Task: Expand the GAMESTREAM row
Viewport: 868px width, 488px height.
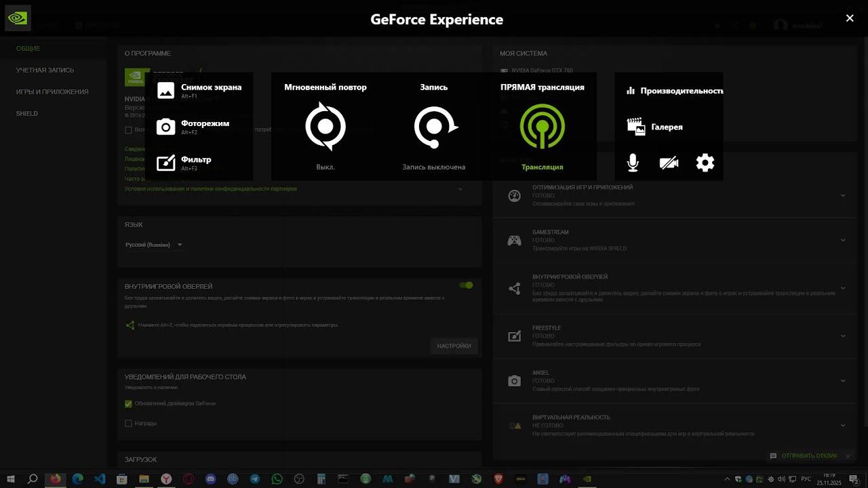Action: 843,240
